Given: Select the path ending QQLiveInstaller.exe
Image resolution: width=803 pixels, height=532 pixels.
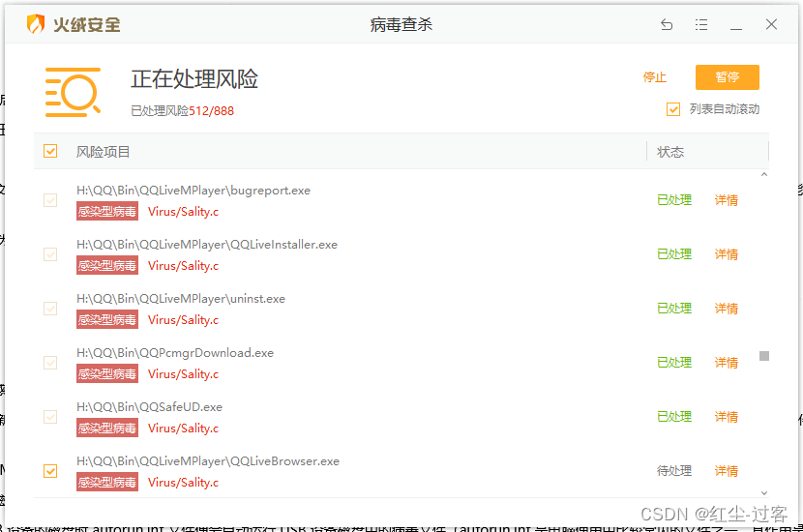Looking at the screenshot, I should [207, 245].
